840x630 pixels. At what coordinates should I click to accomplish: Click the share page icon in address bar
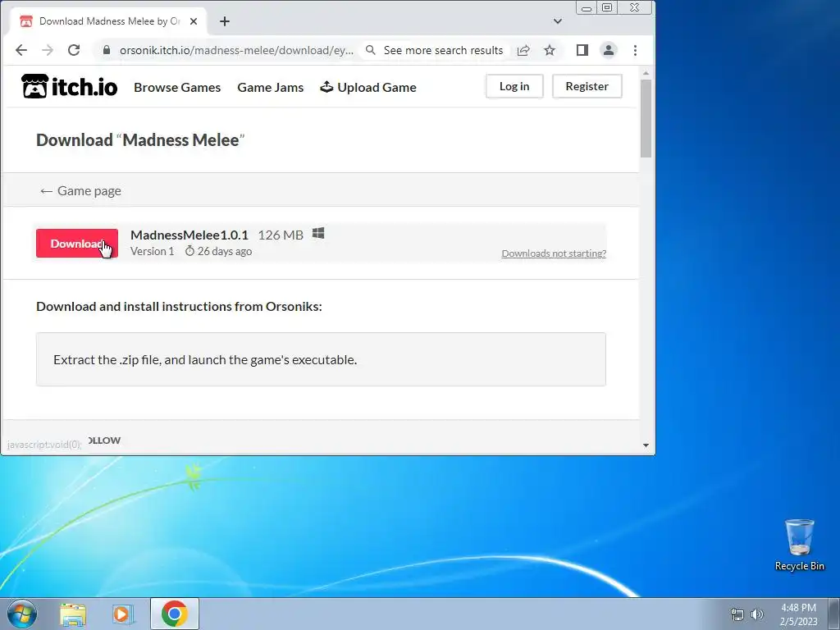coord(523,50)
